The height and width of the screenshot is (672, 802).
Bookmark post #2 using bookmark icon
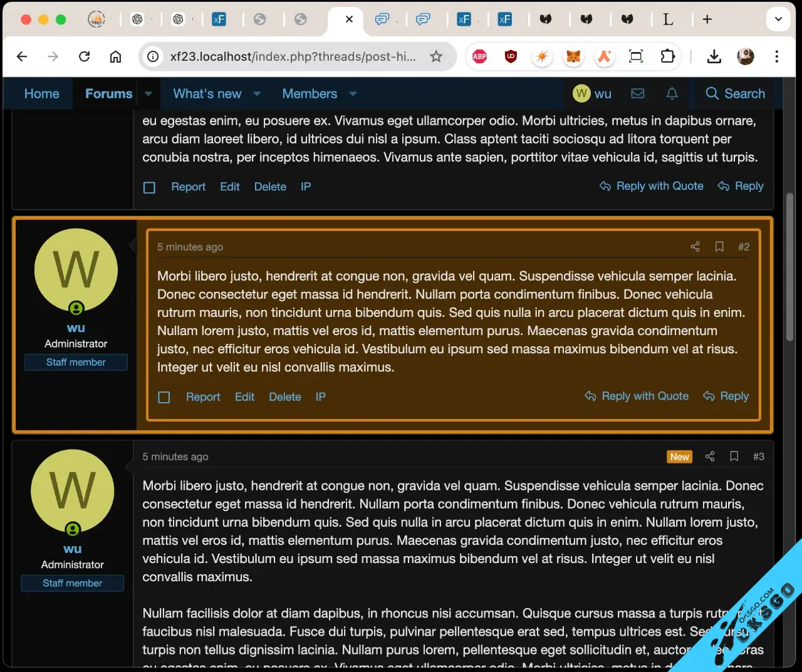(x=719, y=247)
